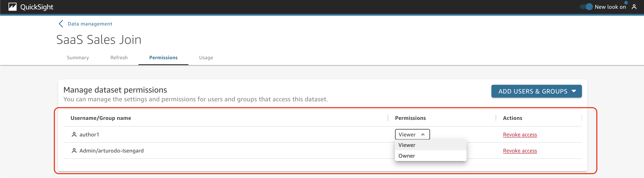Click the QuickSight title text
644x178 pixels.
click(x=37, y=7)
